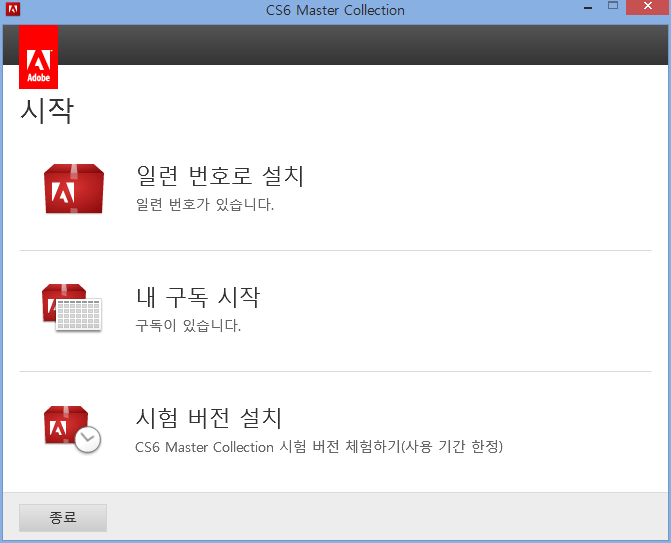
Task: Click the 종료 button
Action: [63, 518]
